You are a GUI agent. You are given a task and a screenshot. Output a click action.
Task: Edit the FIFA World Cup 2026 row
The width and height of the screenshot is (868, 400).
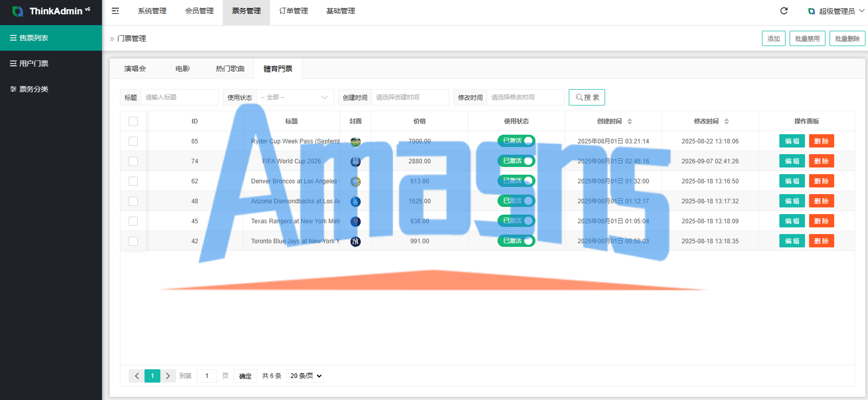point(792,161)
